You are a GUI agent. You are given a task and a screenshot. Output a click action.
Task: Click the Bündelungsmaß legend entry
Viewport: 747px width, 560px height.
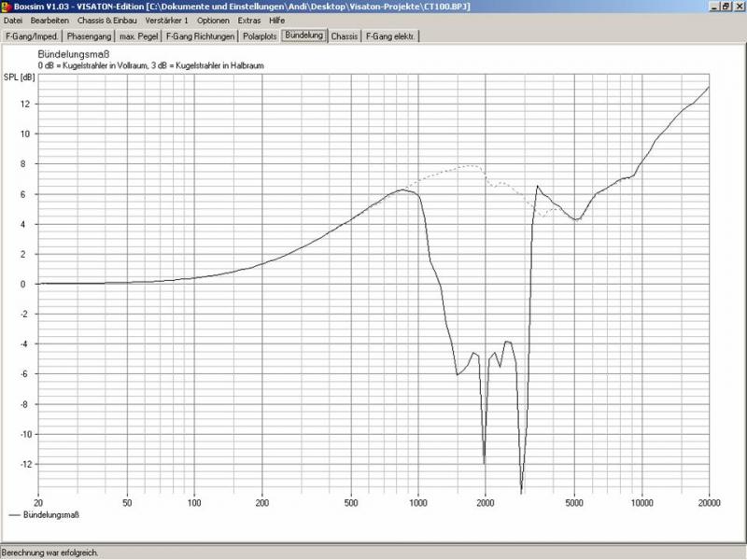44,515
